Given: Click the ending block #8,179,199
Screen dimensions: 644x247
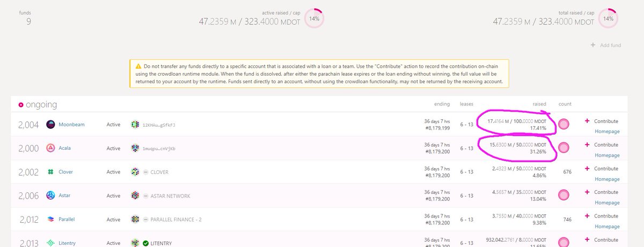Looking at the screenshot, I should [437, 128].
